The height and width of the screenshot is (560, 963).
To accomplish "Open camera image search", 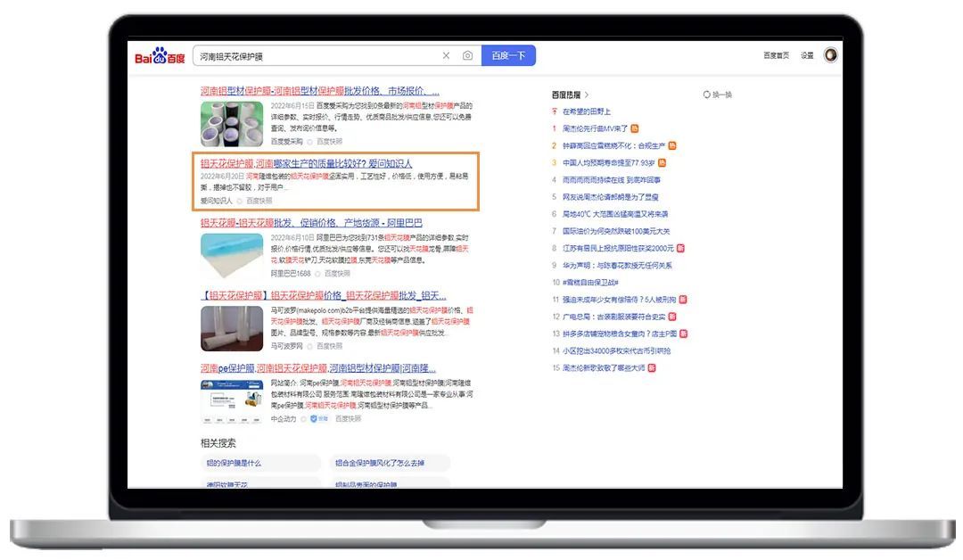I will pos(467,56).
